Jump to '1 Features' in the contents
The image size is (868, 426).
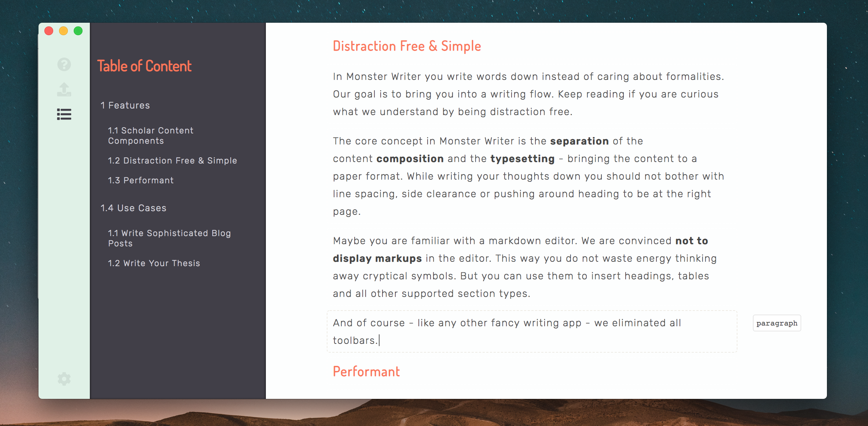pos(125,106)
